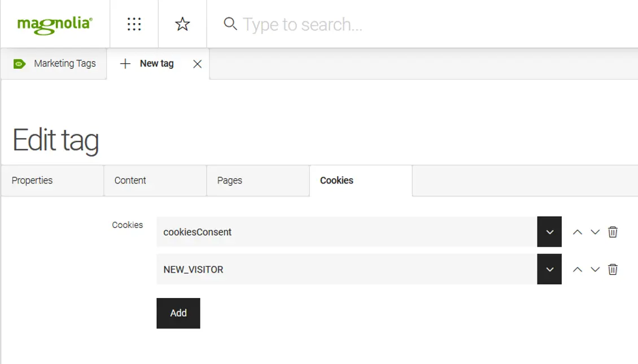638x364 pixels.
Task: Switch to the Pages tab
Action: (x=229, y=181)
